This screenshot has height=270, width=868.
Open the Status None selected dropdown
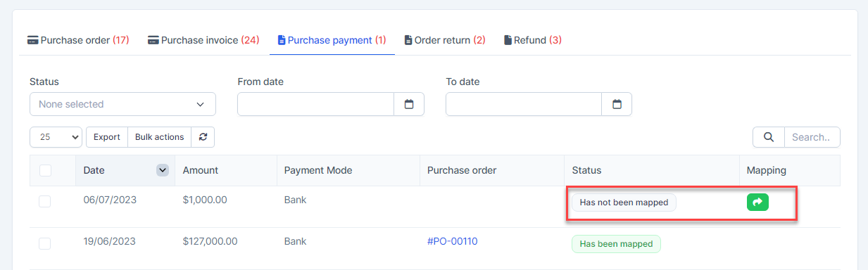point(122,104)
